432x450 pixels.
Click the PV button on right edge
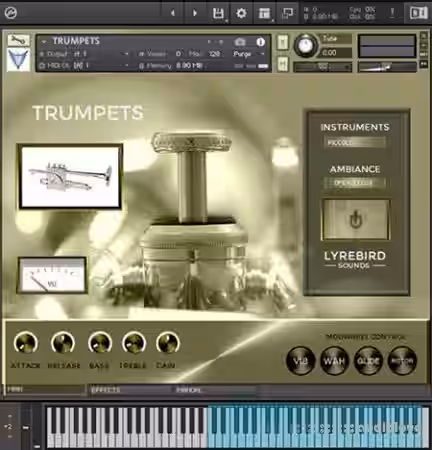click(424, 64)
